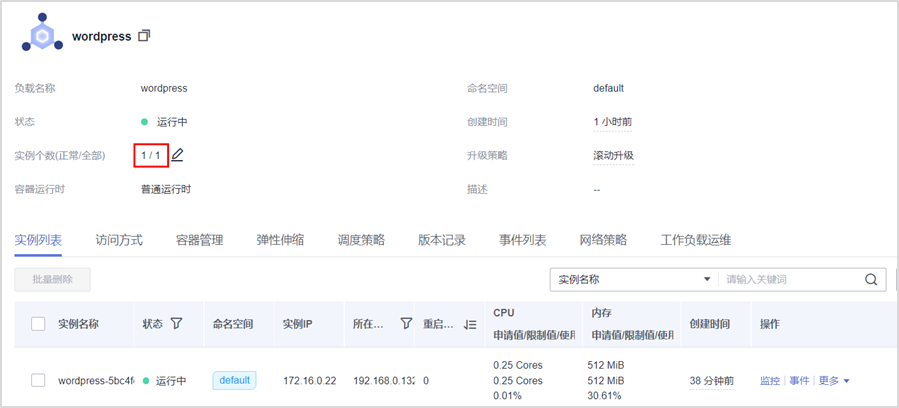Sort by the 重启次数 column icon

point(470,324)
